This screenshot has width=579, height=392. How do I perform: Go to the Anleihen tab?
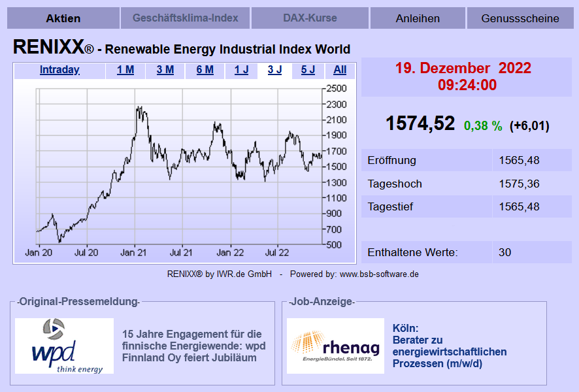pos(418,18)
